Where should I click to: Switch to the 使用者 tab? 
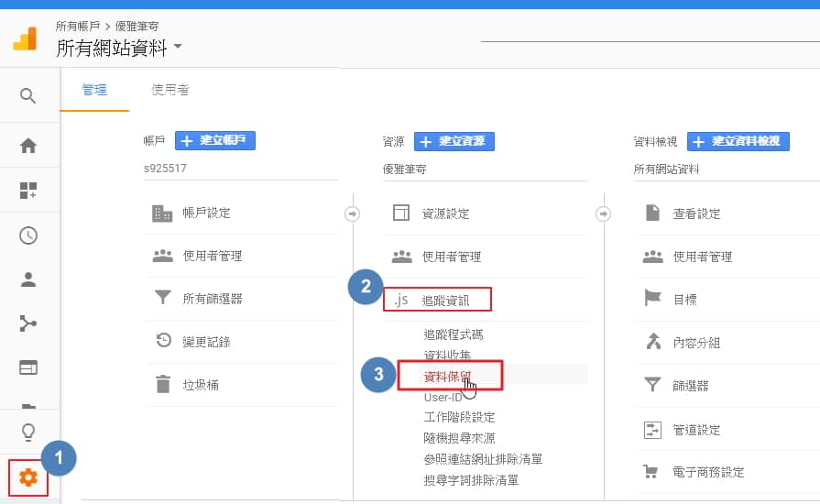coord(170,90)
